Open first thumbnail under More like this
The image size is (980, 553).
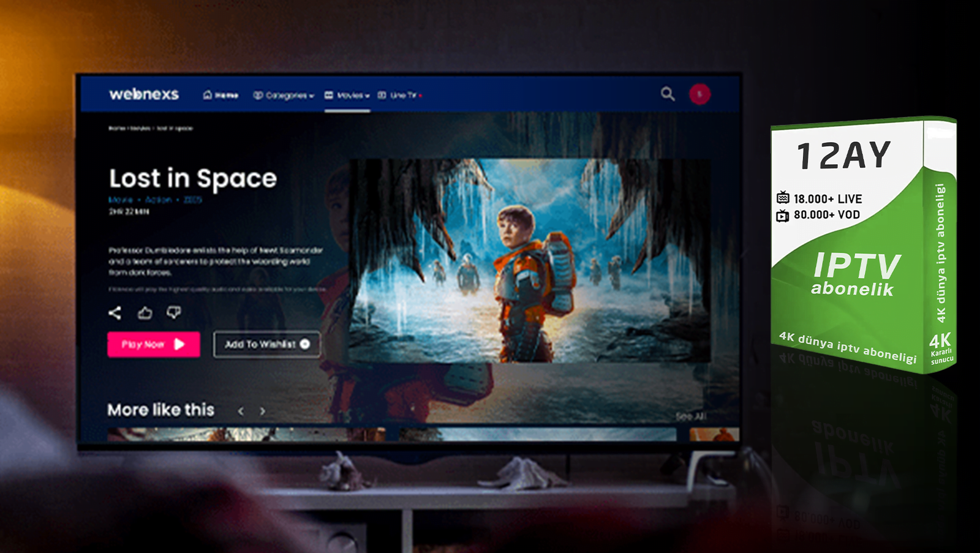tap(245, 434)
